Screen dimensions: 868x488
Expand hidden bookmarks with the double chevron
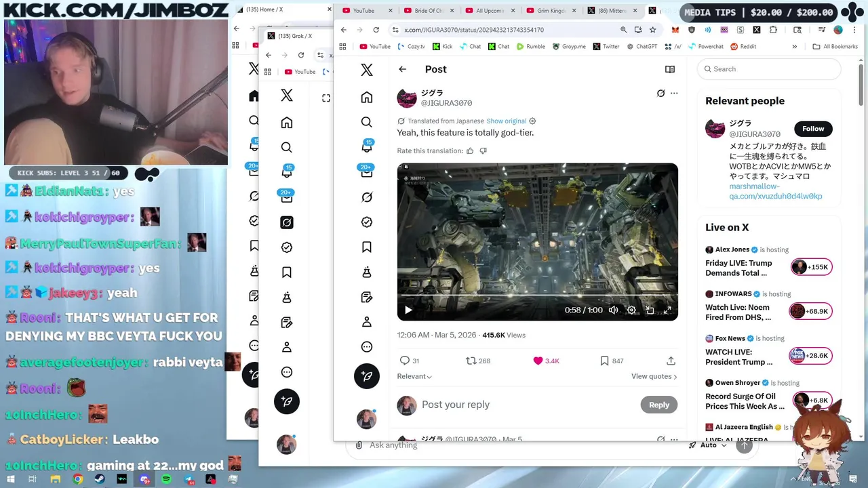tap(794, 47)
